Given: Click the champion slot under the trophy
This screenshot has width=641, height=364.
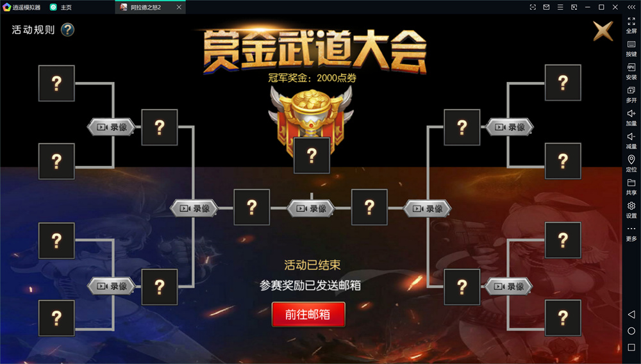Looking at the screenshot, I should 312,156.
